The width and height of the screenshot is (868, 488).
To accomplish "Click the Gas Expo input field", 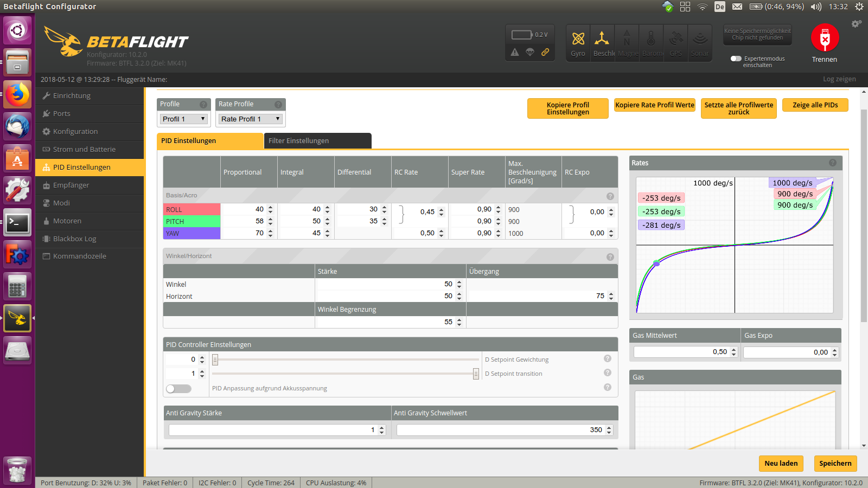I will [791, 352].
